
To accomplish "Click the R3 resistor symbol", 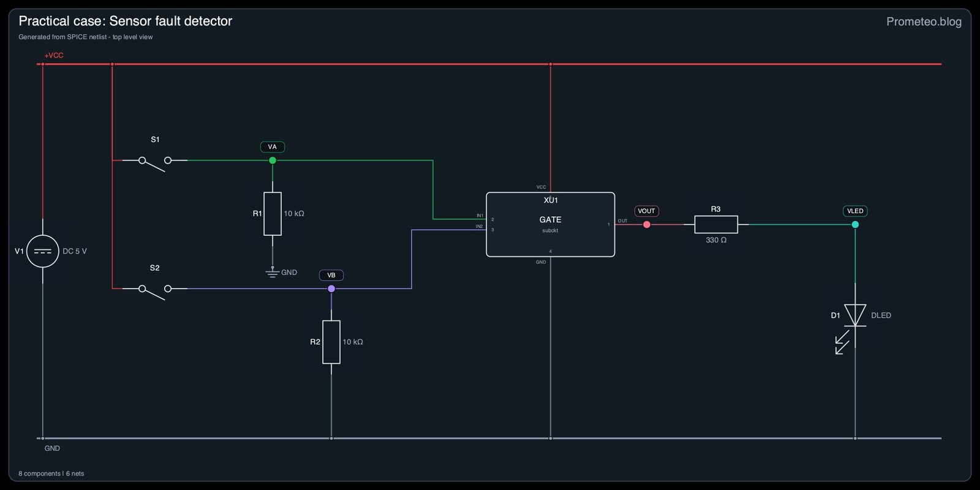I will tap(716, 225).
